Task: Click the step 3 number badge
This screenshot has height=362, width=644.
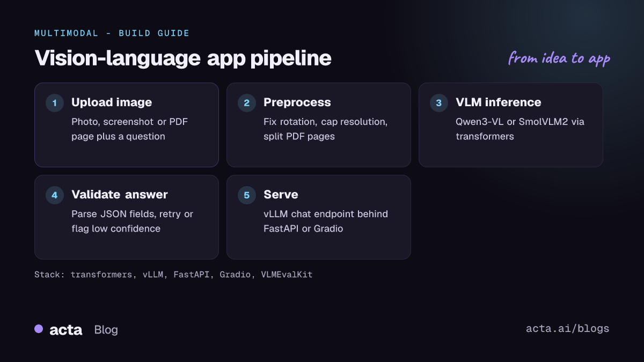Action: [439, 103]
